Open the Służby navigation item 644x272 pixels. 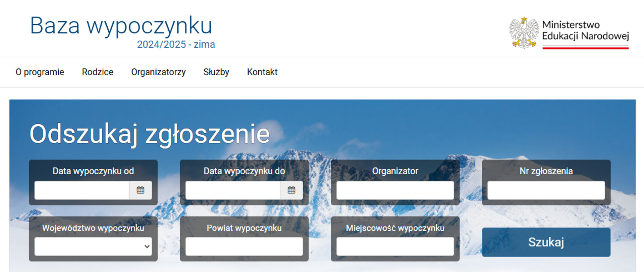point(216,72)
